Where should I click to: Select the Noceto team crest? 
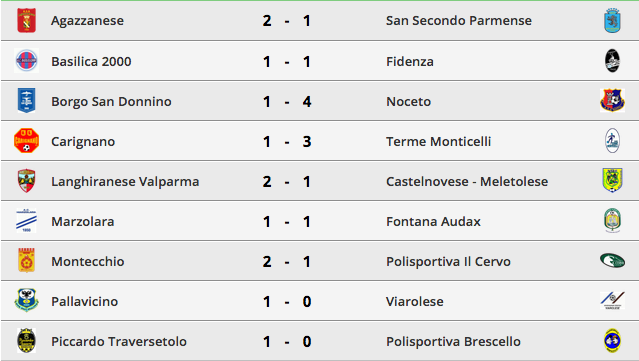click(612, 100)
